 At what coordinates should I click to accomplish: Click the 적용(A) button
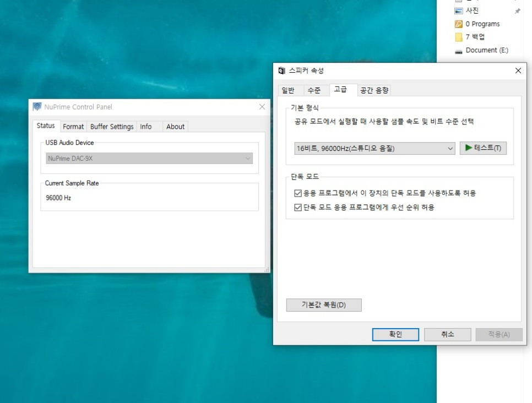[x=499, y=335]
